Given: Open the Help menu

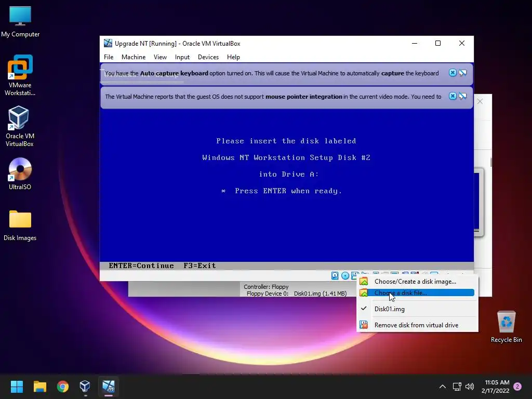Looking at the screenshot, I should click(233, 57).
